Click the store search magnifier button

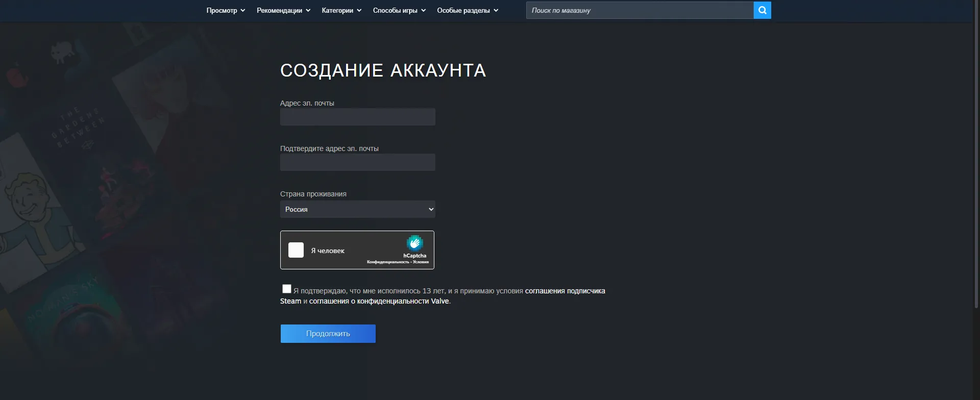[762, 10]
